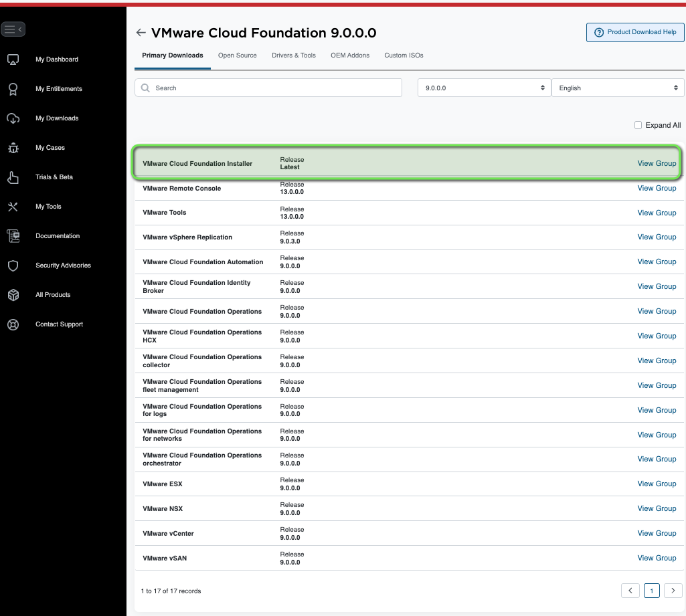Enable the Expand All checkbox
Screen dimensions: 686x616
click(638, 125)
